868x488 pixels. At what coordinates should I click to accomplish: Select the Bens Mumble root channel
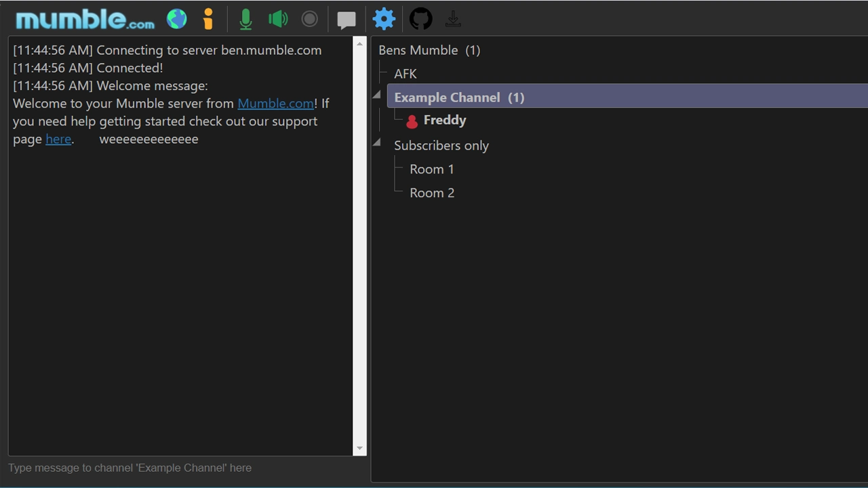pos(429,50)
